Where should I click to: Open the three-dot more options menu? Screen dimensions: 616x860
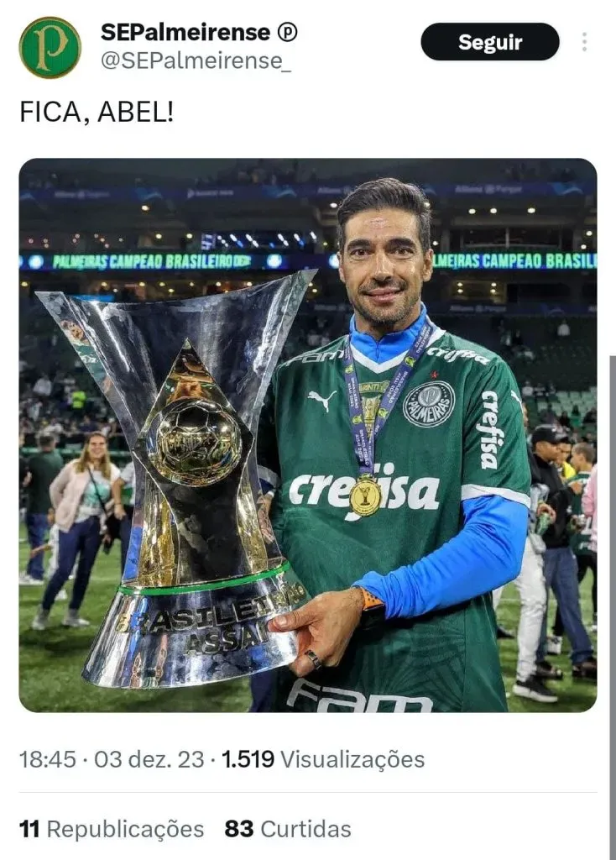point(585,42)
